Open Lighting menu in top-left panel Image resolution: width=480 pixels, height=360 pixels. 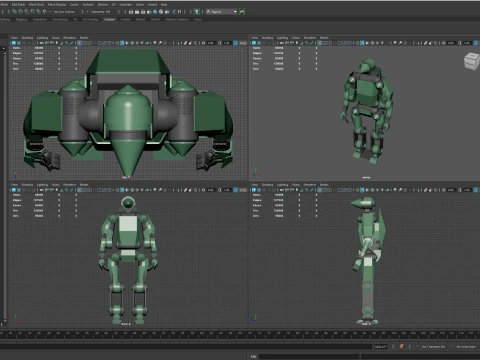[x=42, y=38]
